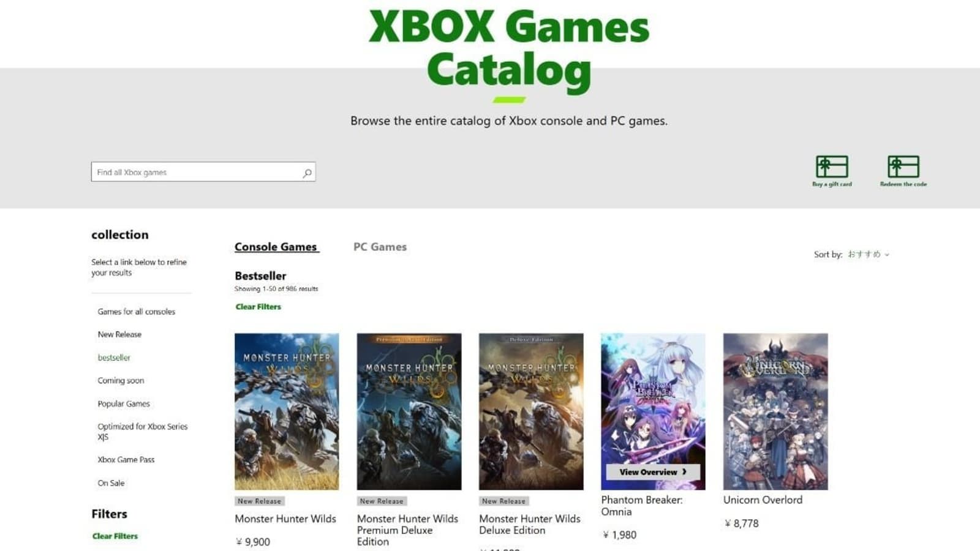Screen dimensions: 980x551
Task: Filter by Xbox Game Pass
Action: pos(126,460)
